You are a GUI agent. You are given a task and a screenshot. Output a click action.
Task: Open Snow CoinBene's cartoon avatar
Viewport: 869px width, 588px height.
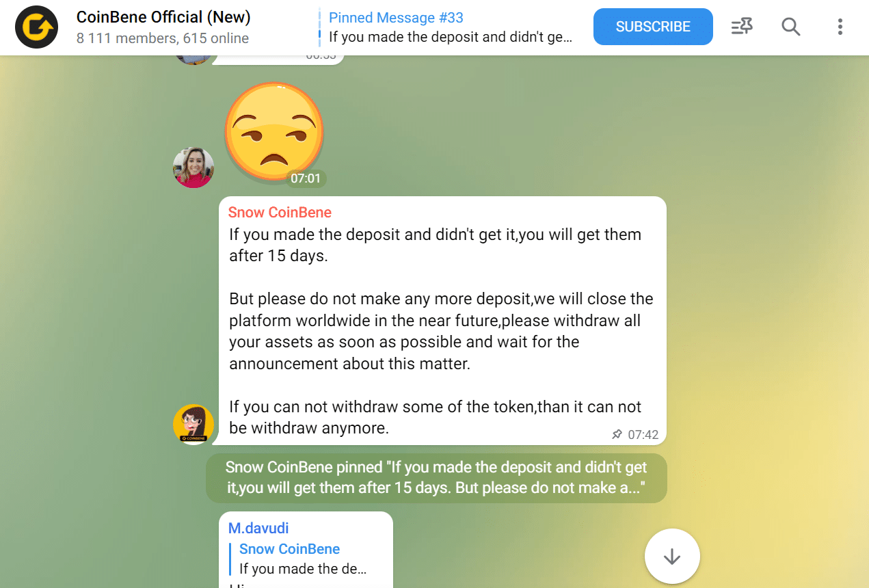pyautogui.click(x=193, y=425)
